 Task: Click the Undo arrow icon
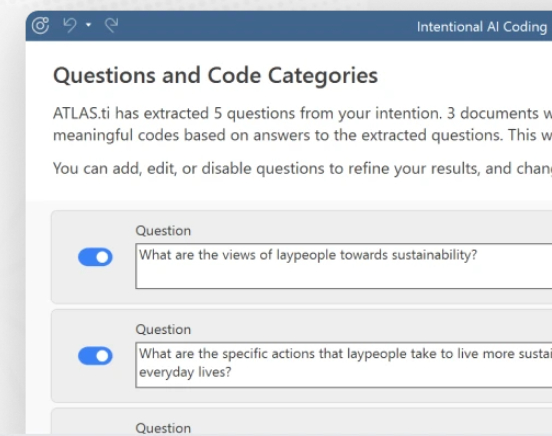point(70,25)
